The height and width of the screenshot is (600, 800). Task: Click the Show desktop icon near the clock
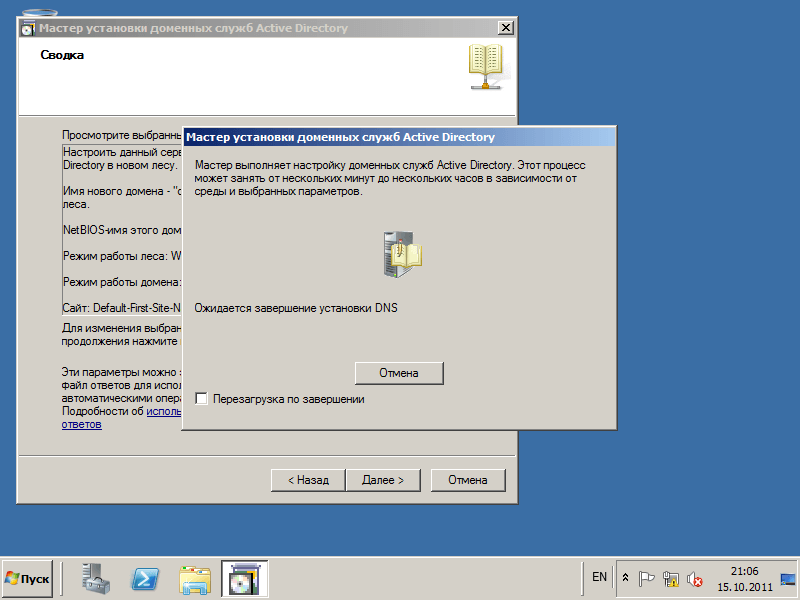point(787,579)
